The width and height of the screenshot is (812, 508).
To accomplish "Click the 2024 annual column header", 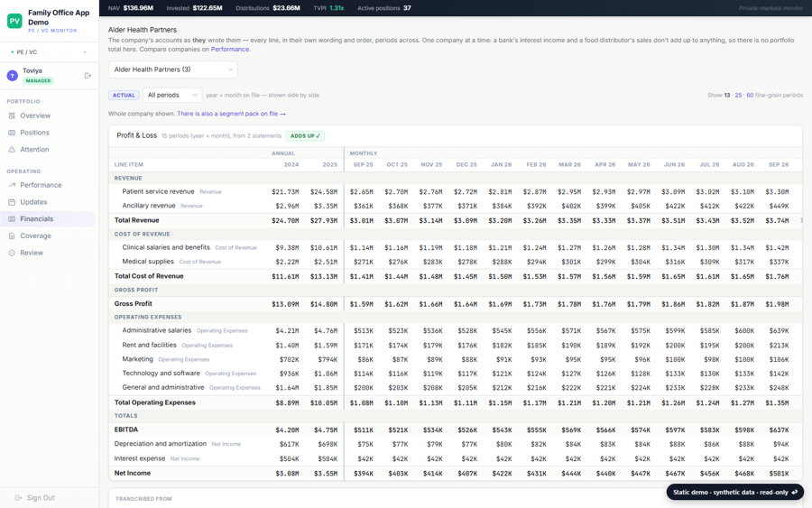I will 291,165.
